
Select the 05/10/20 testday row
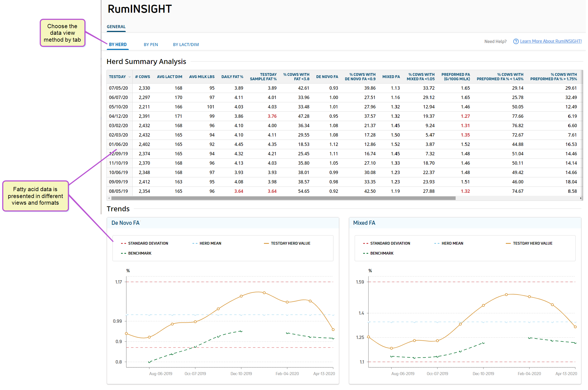(x=345, y=107)
